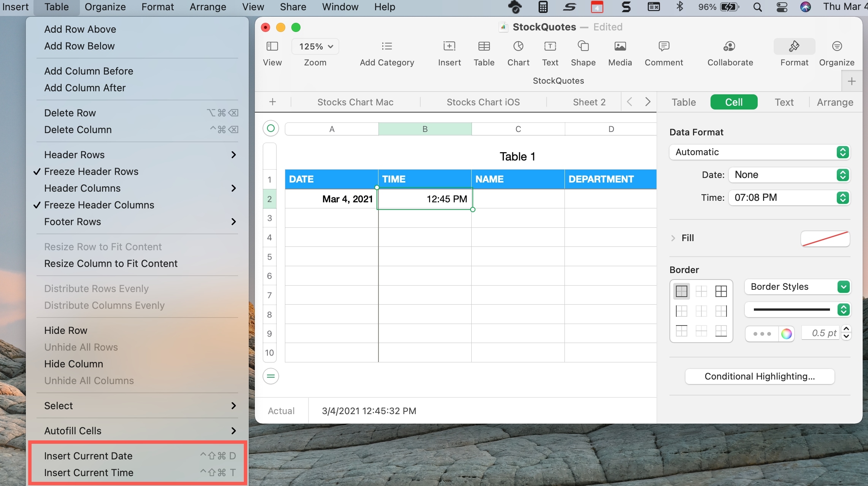The image size is (868, 486).
Task: Expand the Select submenu
Action: (x=137, y=406)
